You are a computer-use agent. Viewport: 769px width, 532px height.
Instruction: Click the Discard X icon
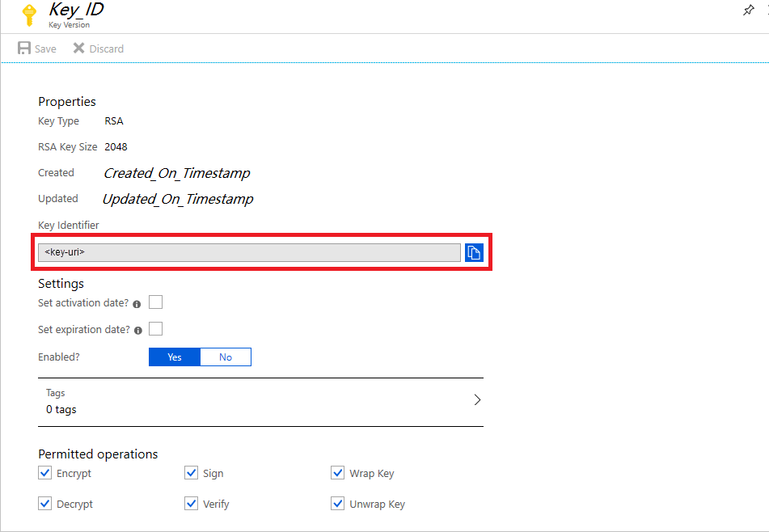tap(78, 48)
